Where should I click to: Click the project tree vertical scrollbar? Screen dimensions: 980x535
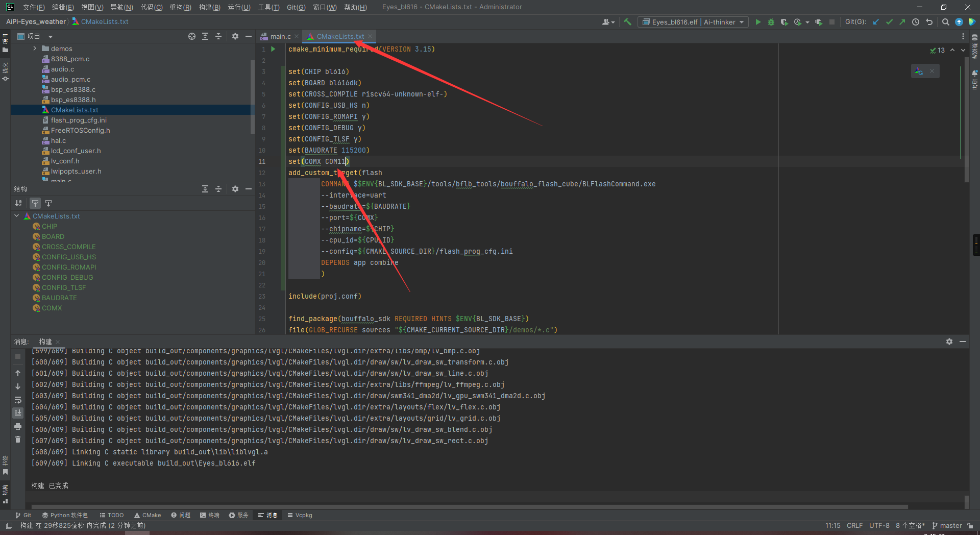(252, 97)
